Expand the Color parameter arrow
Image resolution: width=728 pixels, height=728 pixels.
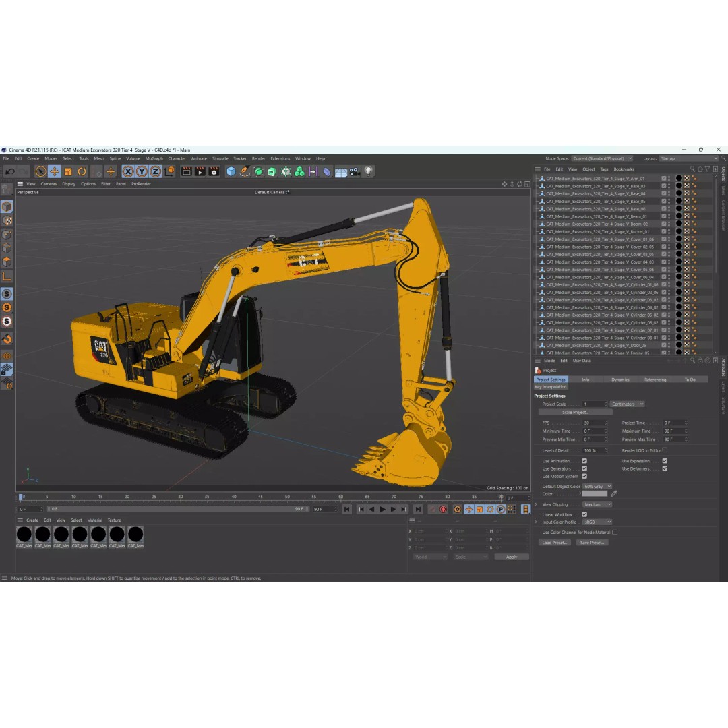[580, 493]
